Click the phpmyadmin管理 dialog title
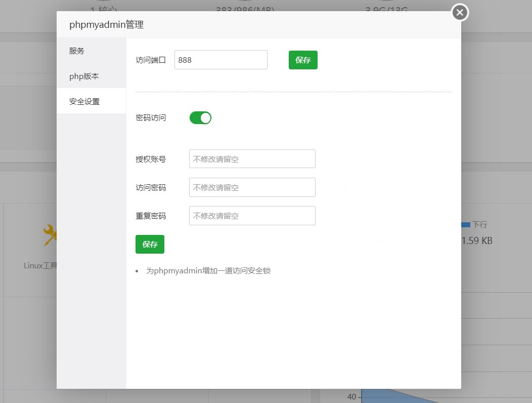532x403 pixels. point(107,24)
